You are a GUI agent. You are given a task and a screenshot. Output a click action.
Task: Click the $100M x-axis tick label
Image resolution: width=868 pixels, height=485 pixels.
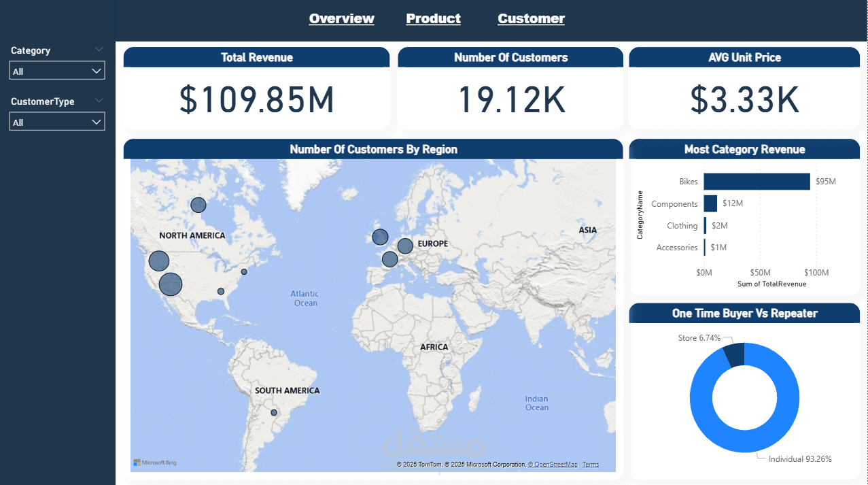[x=816, y=273]
